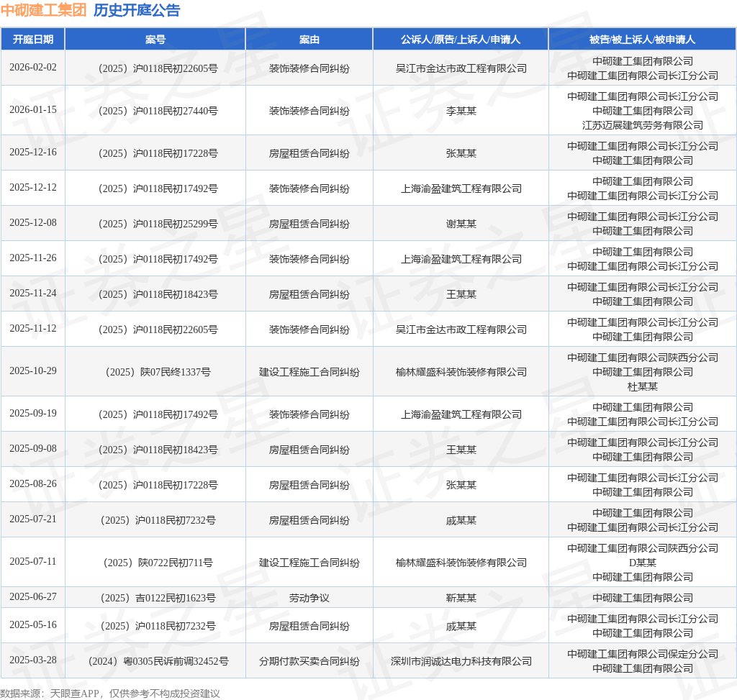Click the date cell 2025-12-08

pos(33,223)
